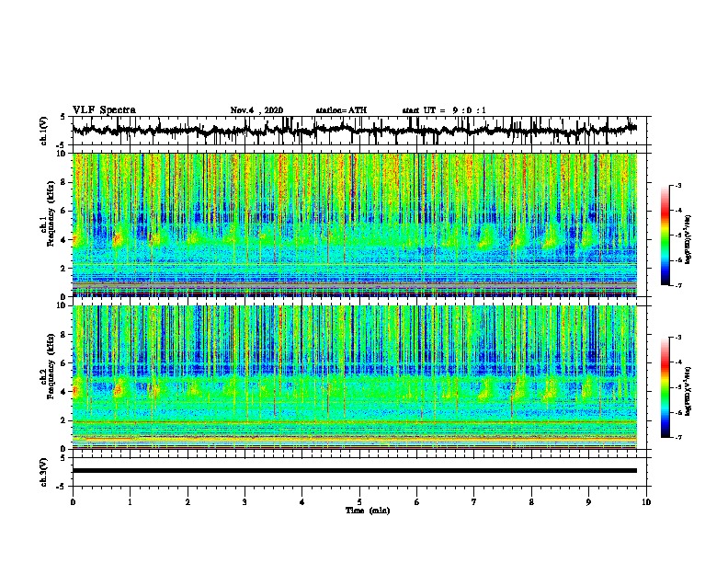This screenshot has width=728, height=563.
Task: Click the "-7" label on ch.2 color bar
Action: point(678,437)
